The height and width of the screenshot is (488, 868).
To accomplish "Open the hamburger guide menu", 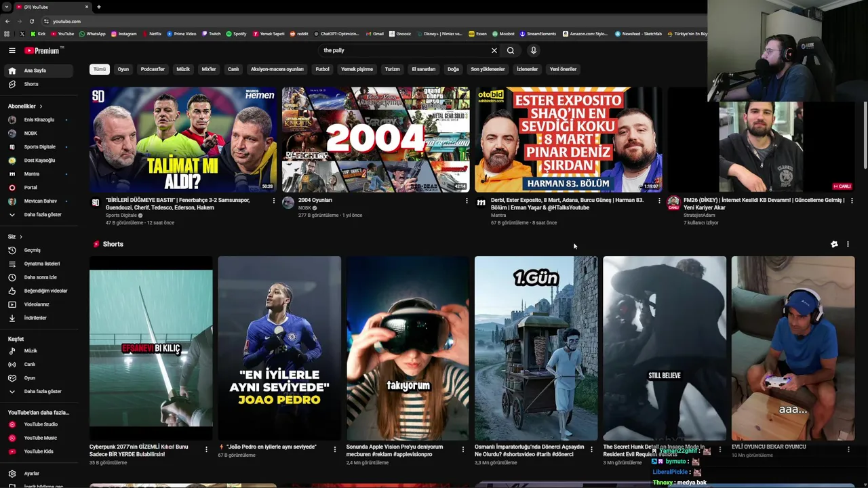I will [12, 50].
